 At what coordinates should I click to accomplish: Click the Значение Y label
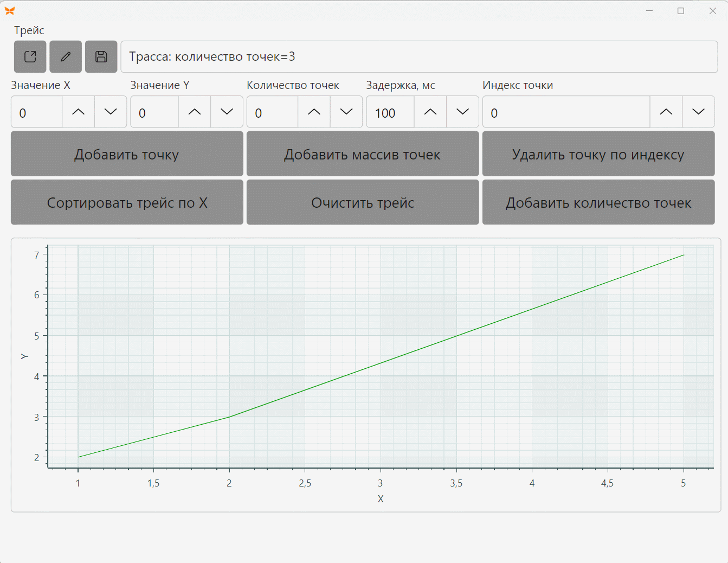pyautogui.click(x=160, y=85)
